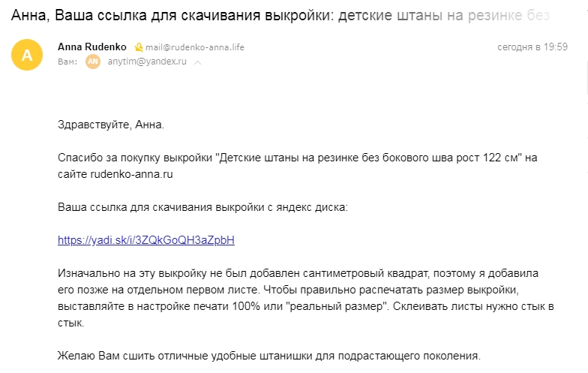The height and width of the screenshot is (373, 588).
Task: Click the "AN" recipient avatar
Action: click(93, 62)
